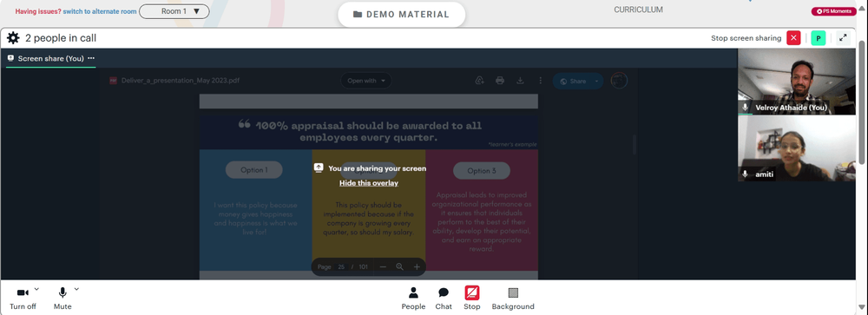This screenshot has height=315, width=868.
Task: Click the account avatar in PDF viewer
Action: point(619,81)
